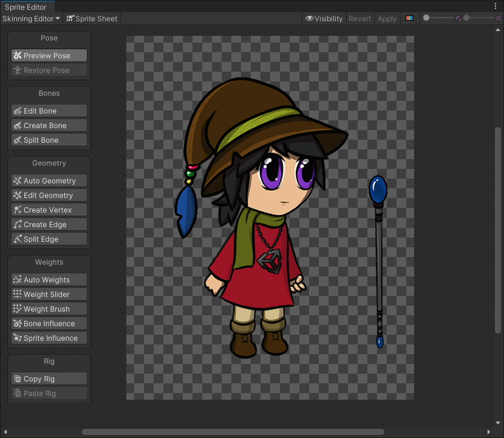The image size is (504, 438).
Task: Activate the Create Bone tool
Action: click(49, 126)
